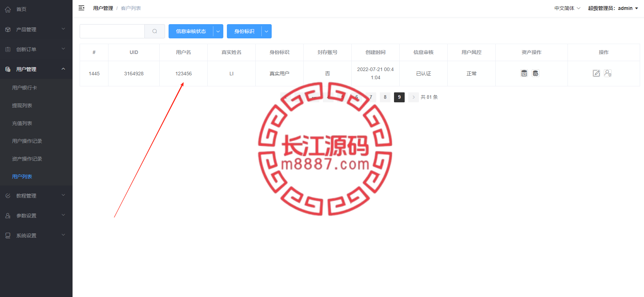Open the 中文简体 language dropdown
644x297 pixels.
(x=567, y=8)
